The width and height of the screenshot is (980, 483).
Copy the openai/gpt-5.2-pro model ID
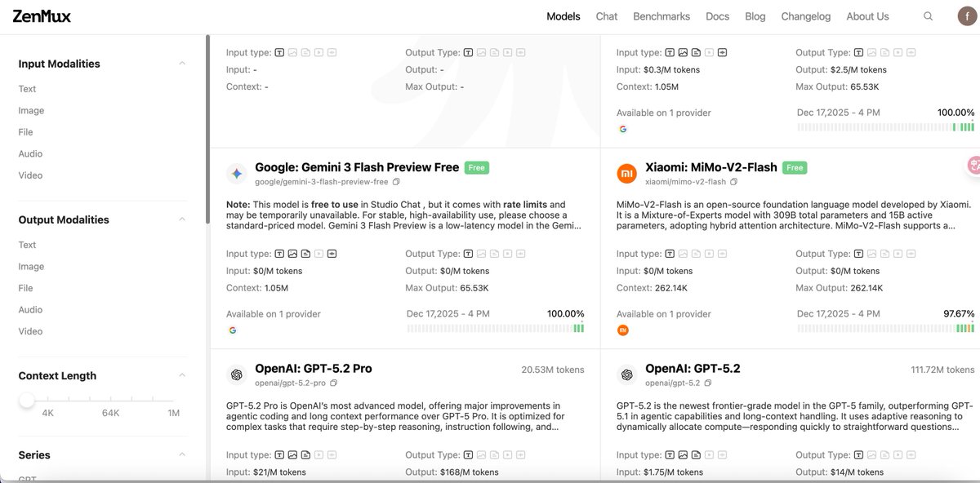(333, 383)
